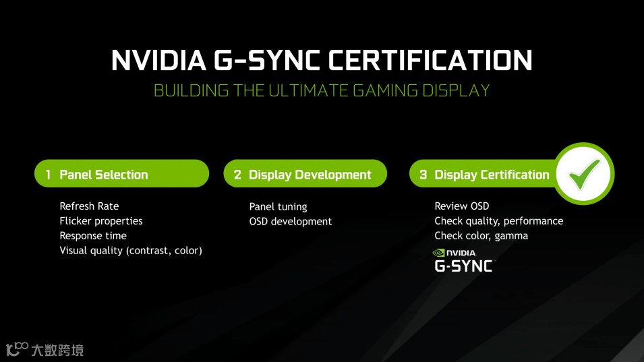Click the NVIDIA G-SYNC logo
644x362 pixels.
[464, 261]
